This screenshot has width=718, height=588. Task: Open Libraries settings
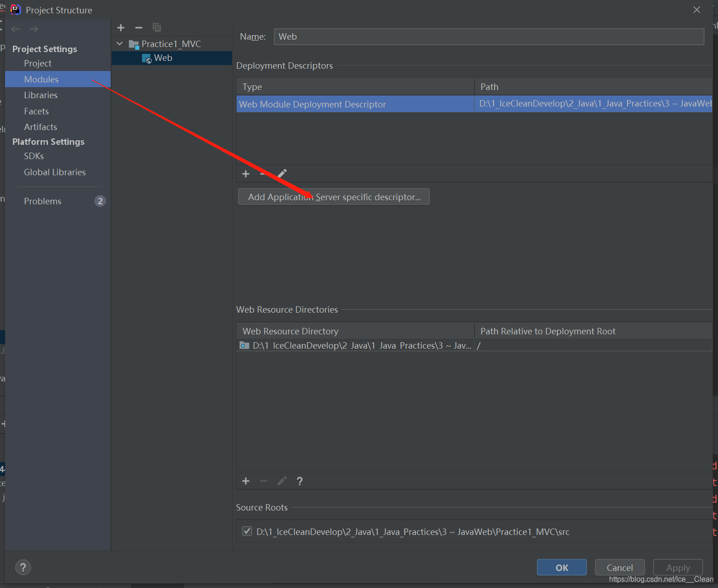pos(41,95)
